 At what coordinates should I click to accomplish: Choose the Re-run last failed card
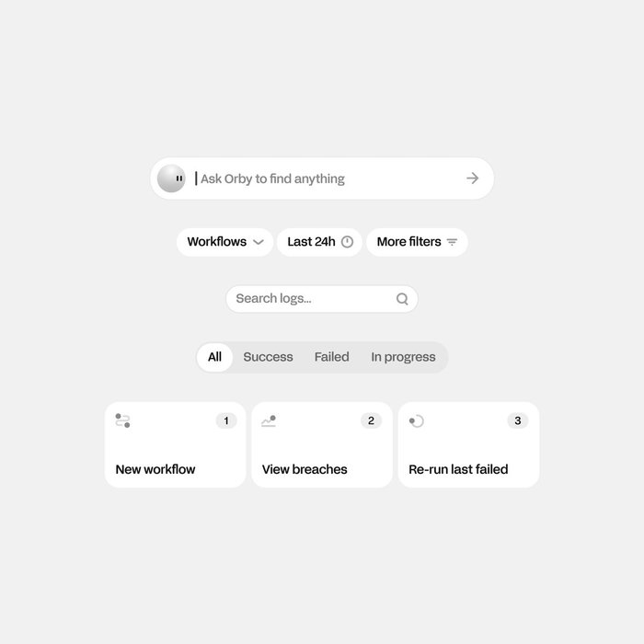(468, 444)
